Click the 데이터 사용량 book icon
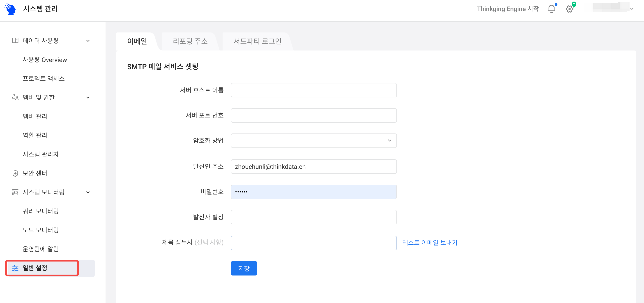 pyautogui.click(x=15, y=41)
